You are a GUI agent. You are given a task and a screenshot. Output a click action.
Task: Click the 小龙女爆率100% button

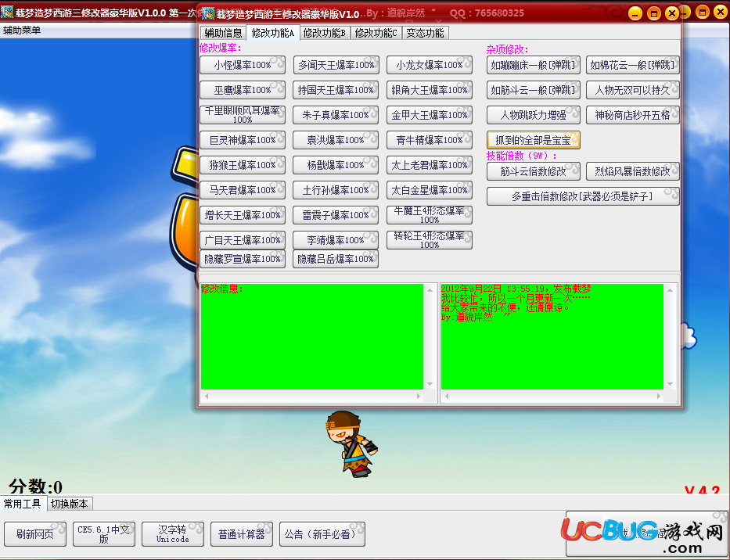click(x=430, y=65)
